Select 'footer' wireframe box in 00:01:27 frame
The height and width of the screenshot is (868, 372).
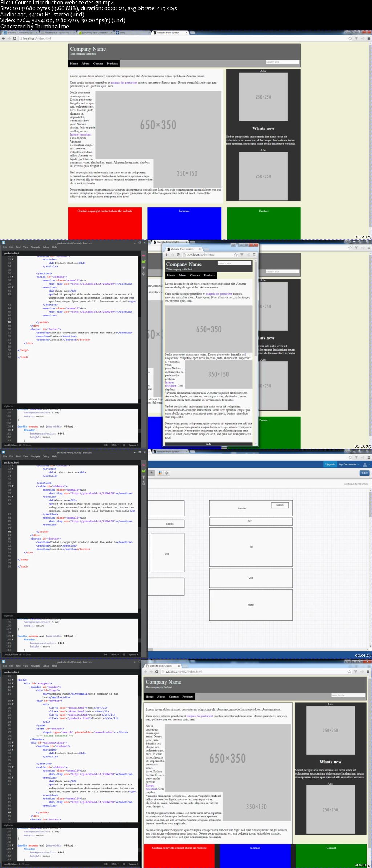click(x=251, y=605)
